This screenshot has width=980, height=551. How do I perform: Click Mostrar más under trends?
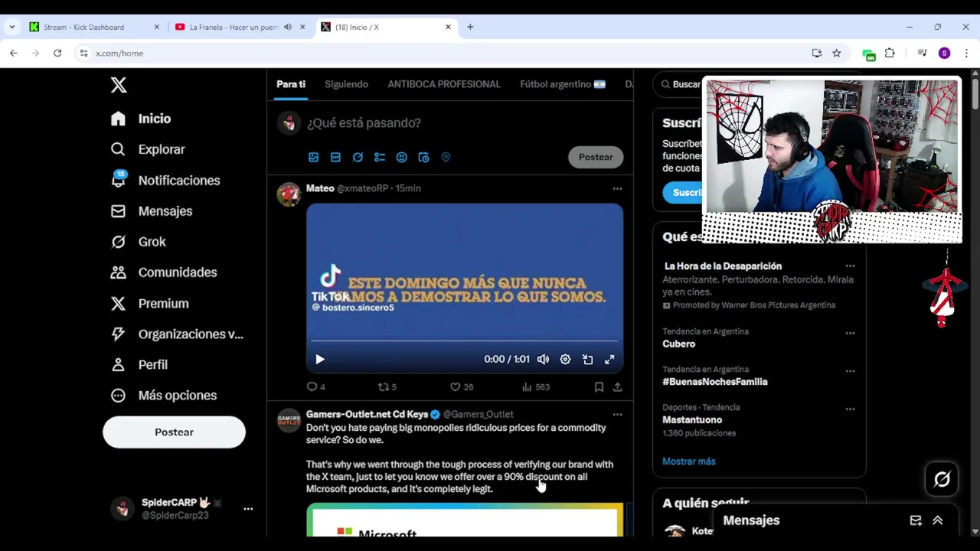click(689, 461)
